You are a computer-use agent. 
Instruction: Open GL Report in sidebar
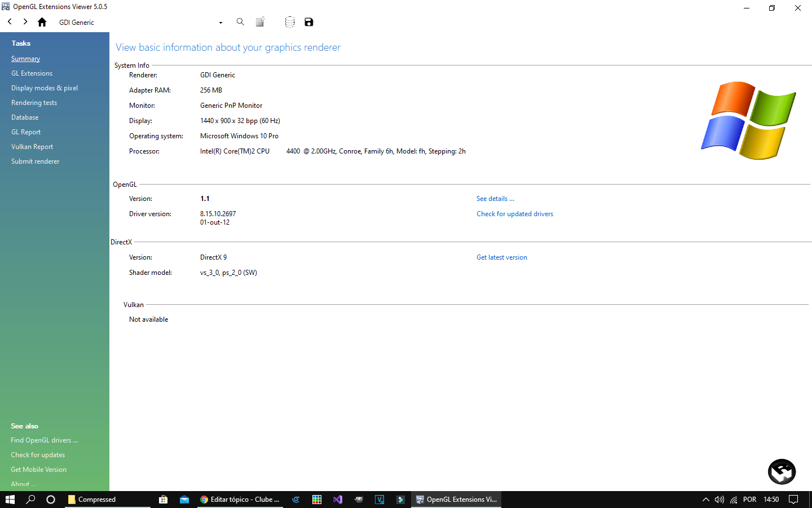26,132
